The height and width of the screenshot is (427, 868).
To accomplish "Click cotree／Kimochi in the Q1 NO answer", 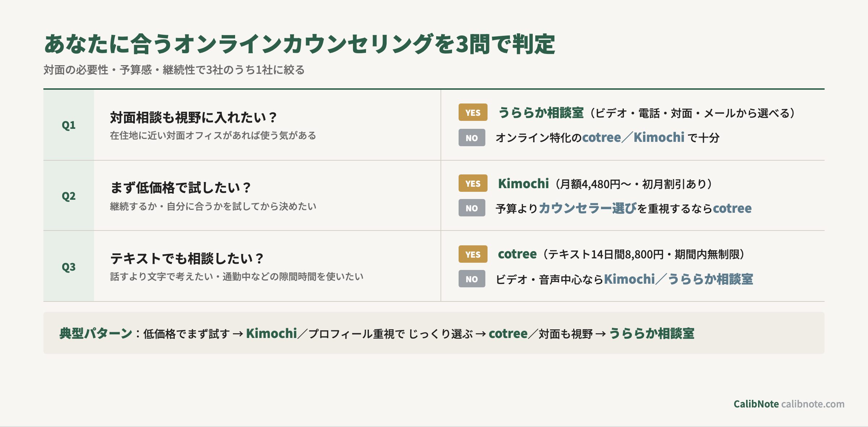I will [633, 138].
